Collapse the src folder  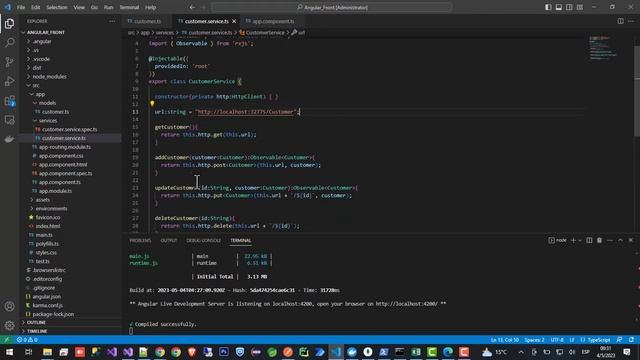coord(36,85)
